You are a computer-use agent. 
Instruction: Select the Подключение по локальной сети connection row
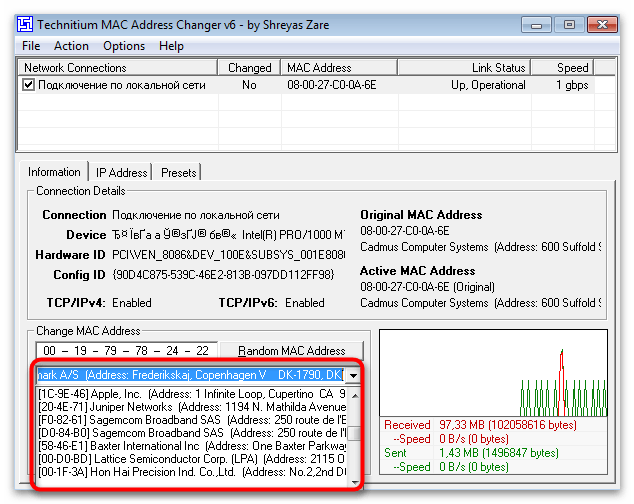point(307,85)
